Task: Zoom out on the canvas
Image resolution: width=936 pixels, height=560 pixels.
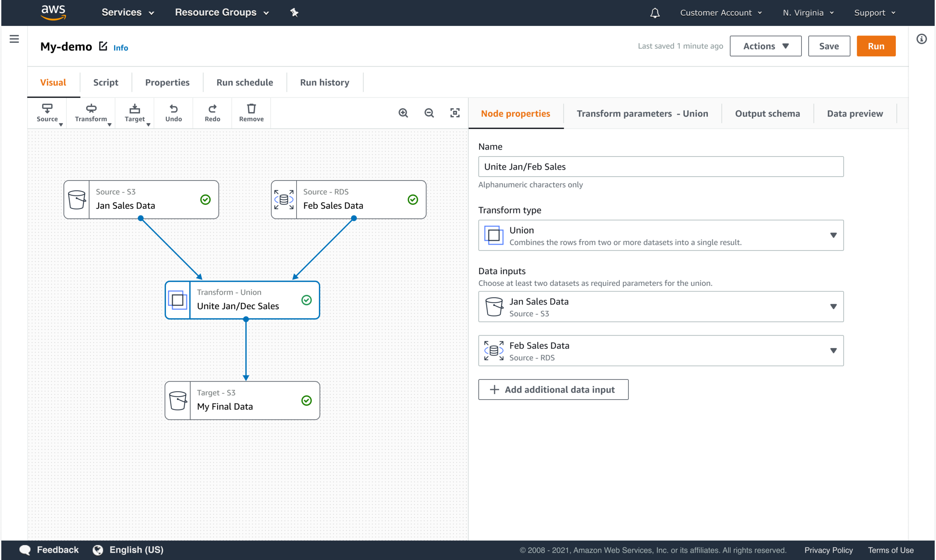Action: tap(429, 113)
